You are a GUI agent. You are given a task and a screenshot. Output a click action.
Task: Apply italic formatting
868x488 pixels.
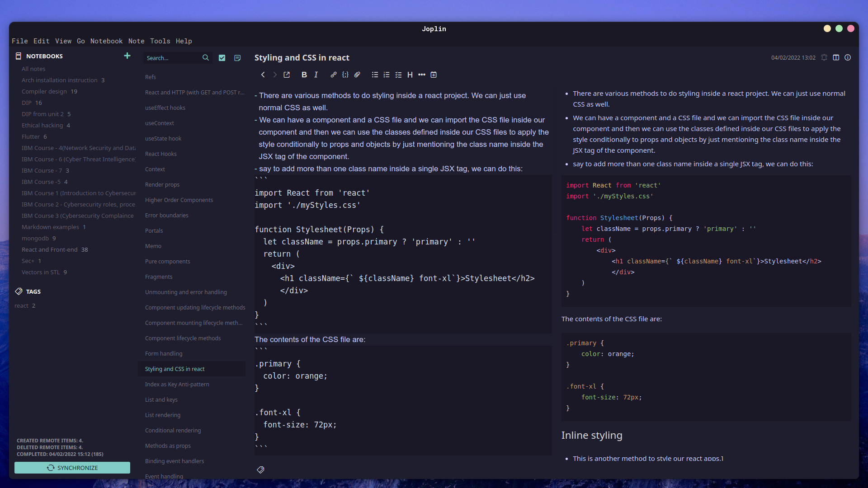coord(316,75)
